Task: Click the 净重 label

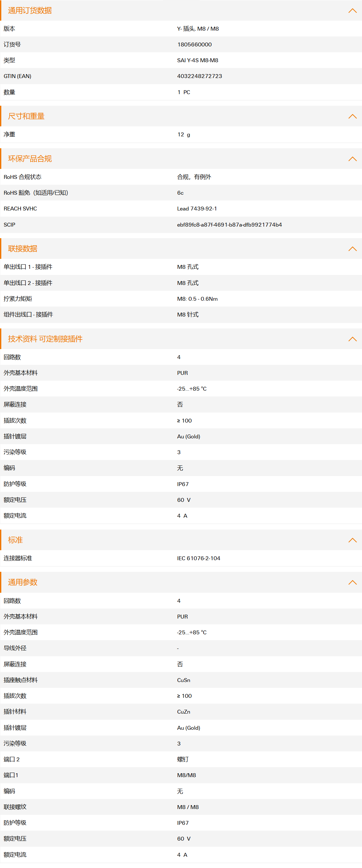Action: (x=9, y=135)
